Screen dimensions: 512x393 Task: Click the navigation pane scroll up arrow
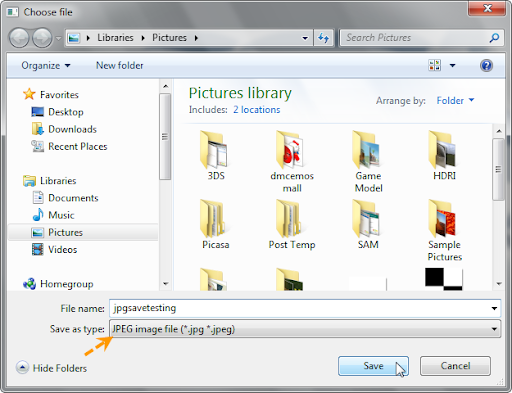(165, 87)
